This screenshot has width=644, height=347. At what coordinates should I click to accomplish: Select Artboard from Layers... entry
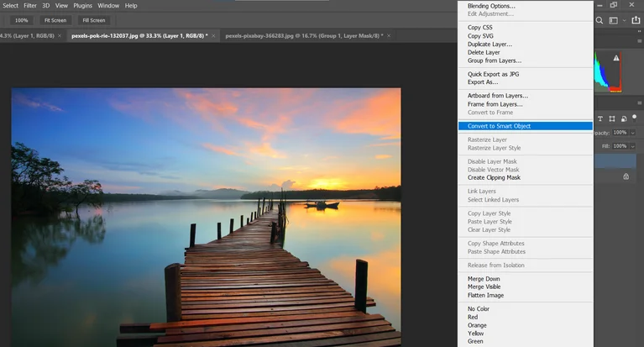pos(498,96)
